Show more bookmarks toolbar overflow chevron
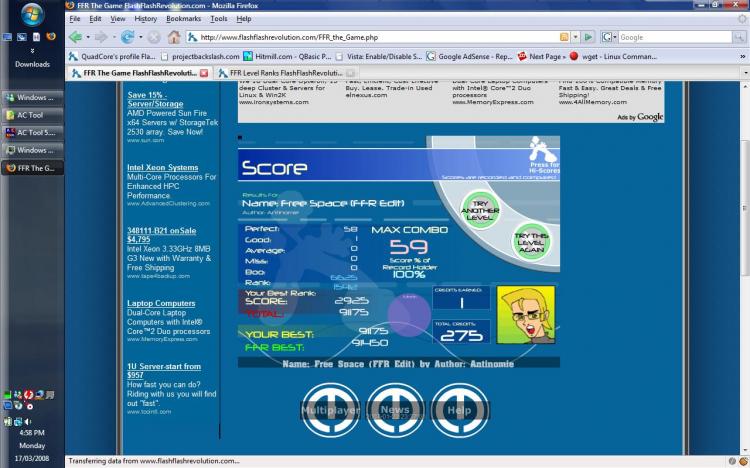Screen dimensions: 750x468 point(743,57)
